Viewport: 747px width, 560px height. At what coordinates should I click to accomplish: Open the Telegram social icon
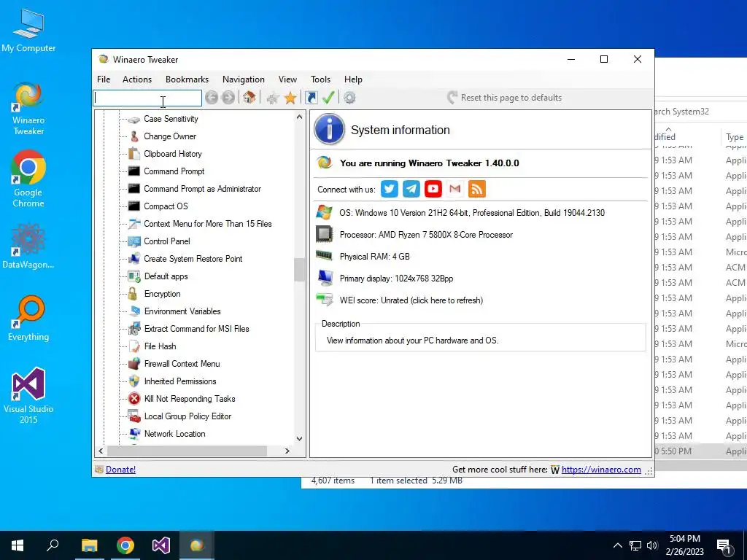(411, 189)
